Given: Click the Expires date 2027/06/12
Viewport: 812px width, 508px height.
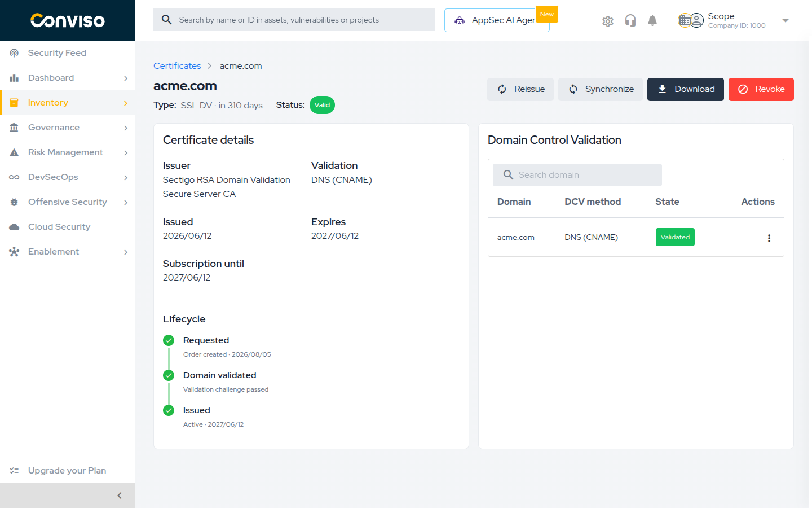Looking at the screenshot, I should pos(335,236).
